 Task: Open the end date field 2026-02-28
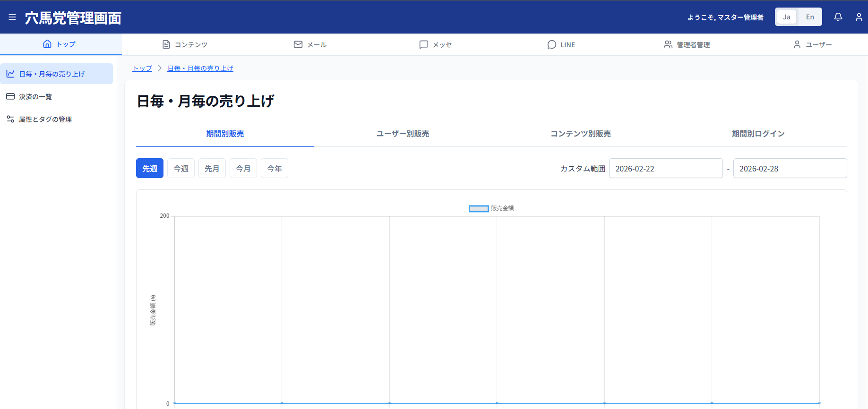click(790, 169)
